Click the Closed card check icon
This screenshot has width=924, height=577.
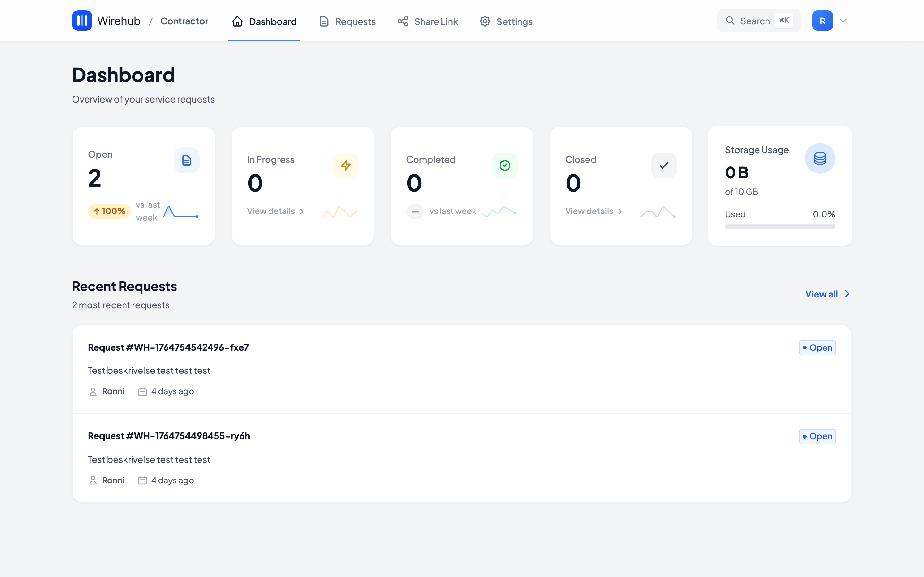coord(663,165)
